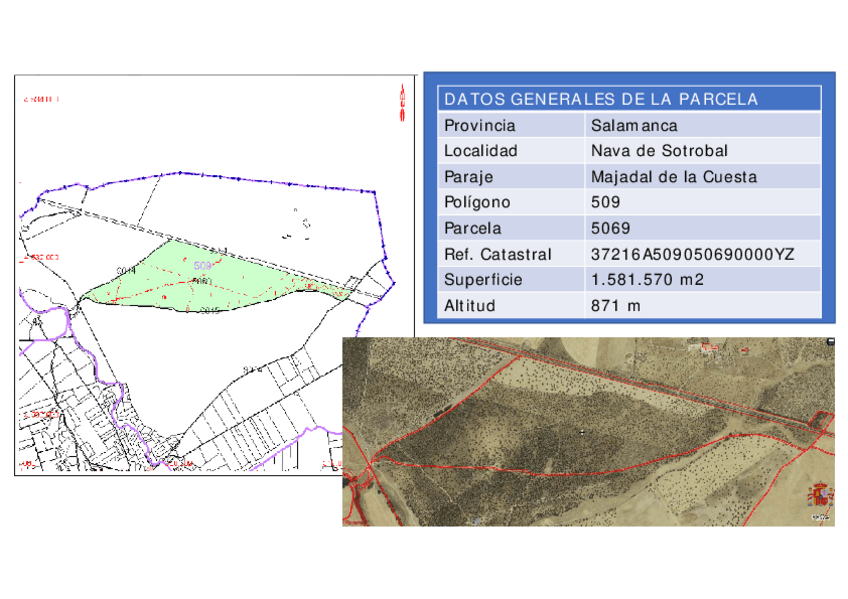Click the Parcela value 5069

pyautogui.click(x=610, y=228)
